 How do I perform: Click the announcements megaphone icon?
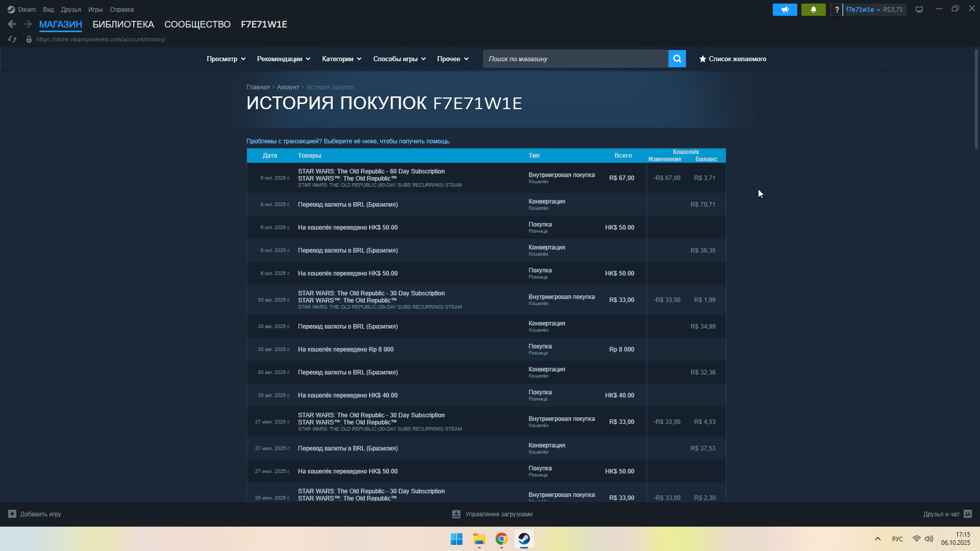click(785, 10)
